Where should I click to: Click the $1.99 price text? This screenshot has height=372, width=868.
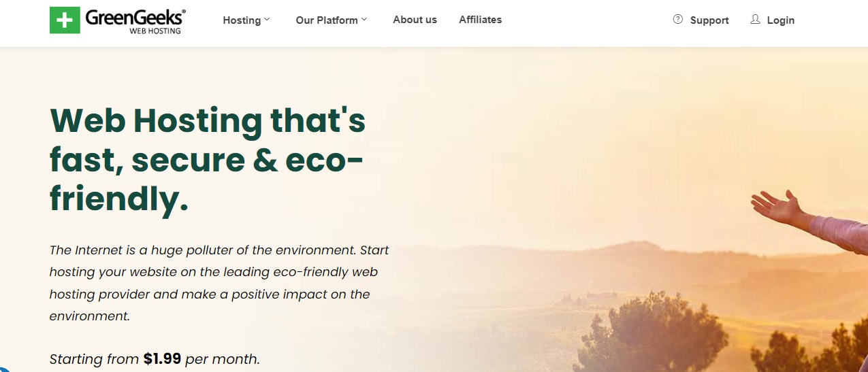pos(162,358)
